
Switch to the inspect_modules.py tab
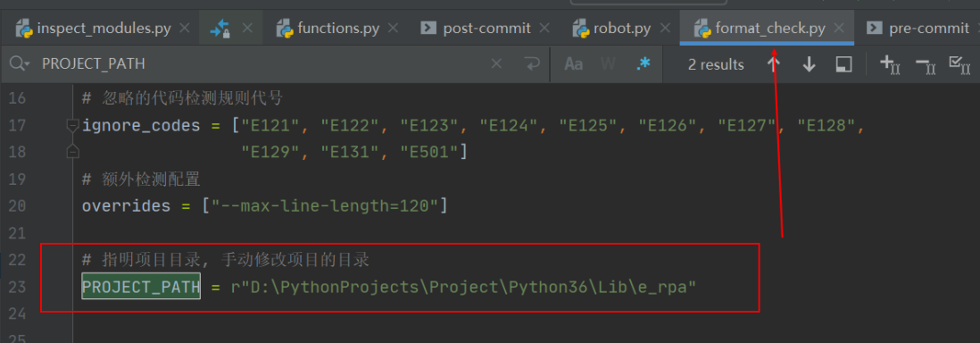(94, 29)
